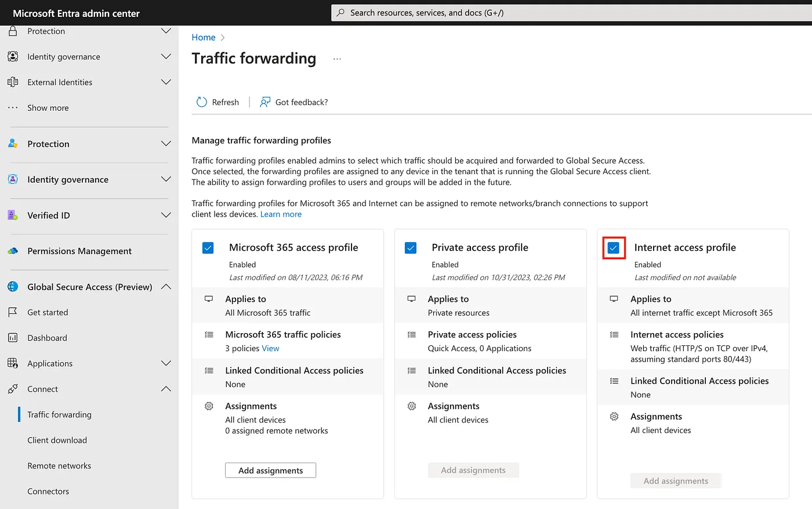Expand the Verified ID chevron
The width and height of the screenshot is (812, 509).
pos(166,215)
